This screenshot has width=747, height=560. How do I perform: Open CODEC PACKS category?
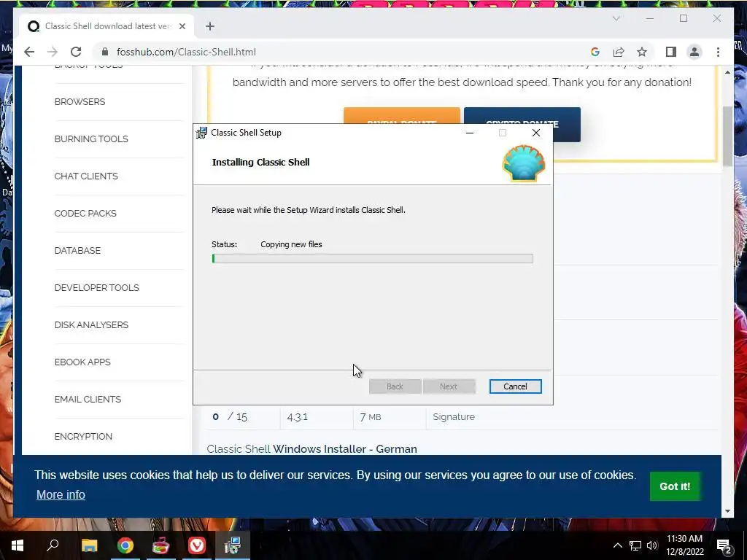[x=85, y=214]
